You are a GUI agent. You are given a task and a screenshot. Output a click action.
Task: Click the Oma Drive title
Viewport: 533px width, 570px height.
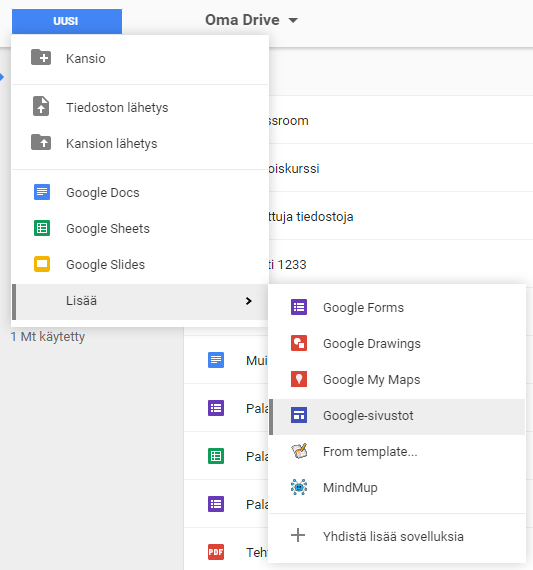click(x=242, y=20)
